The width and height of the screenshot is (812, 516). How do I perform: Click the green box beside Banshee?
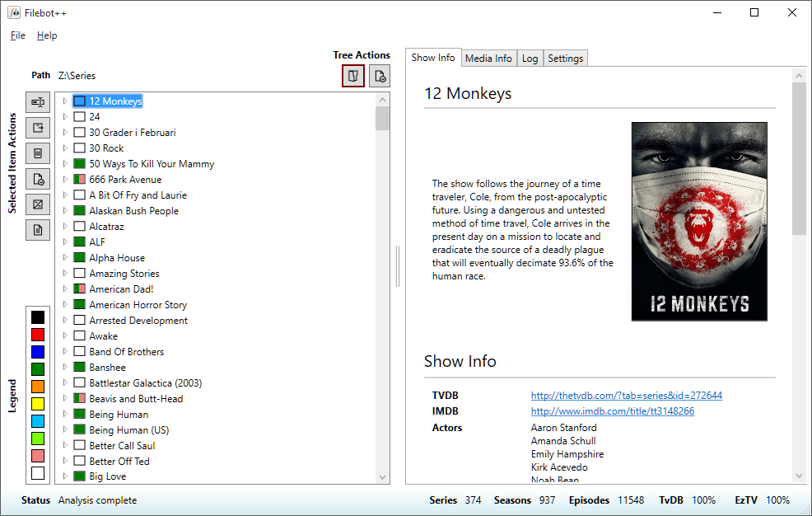(x=79, y=367)
